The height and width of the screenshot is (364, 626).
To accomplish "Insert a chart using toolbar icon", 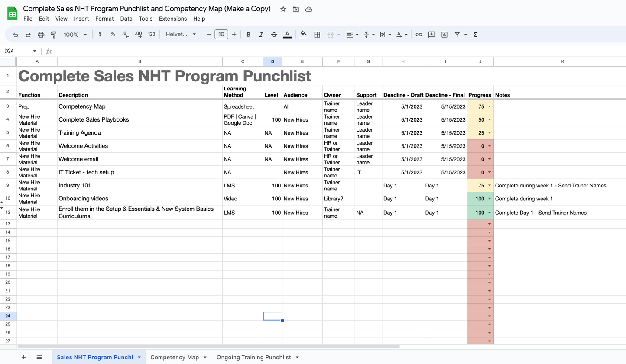I will click(444, 35).
